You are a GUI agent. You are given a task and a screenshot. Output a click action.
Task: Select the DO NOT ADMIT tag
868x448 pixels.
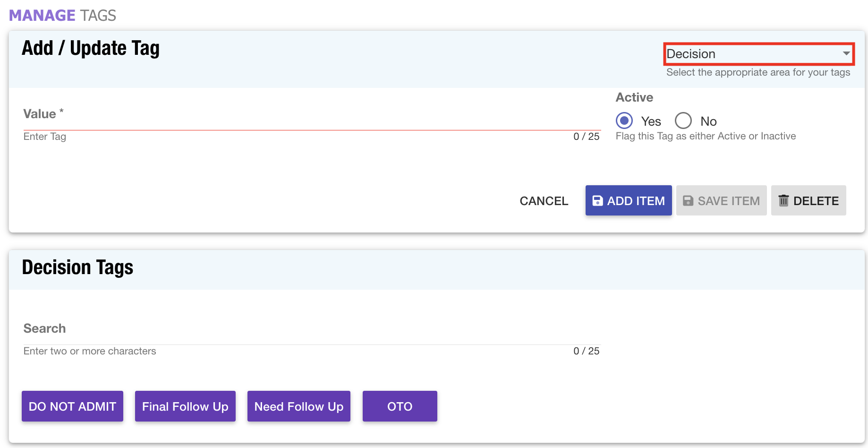[x=72, y=406]
